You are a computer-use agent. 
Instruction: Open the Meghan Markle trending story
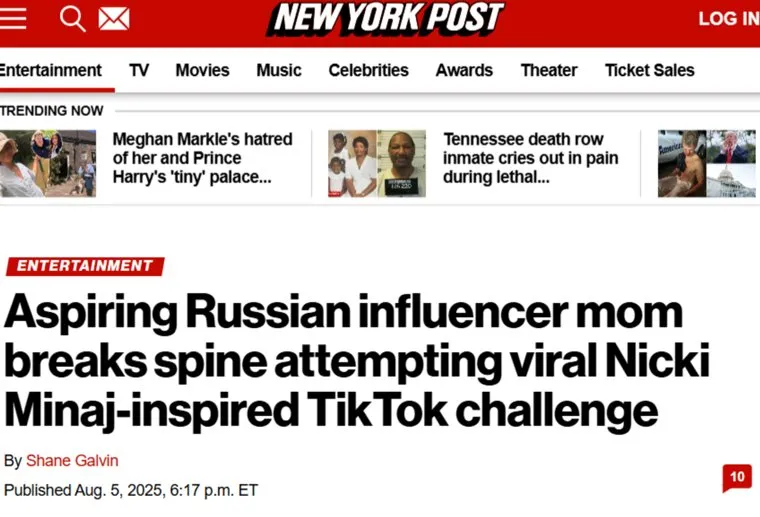[202, 158]
